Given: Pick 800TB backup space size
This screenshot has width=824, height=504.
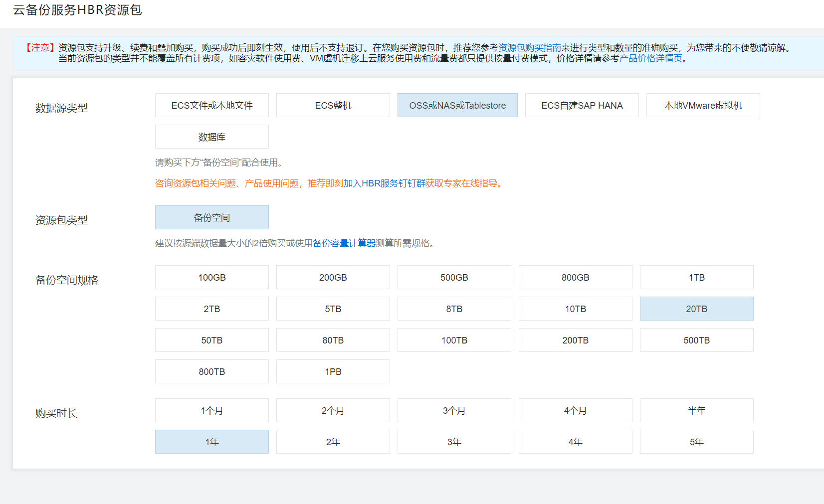Looking at the screenshot, I should [x=212, y=371].
